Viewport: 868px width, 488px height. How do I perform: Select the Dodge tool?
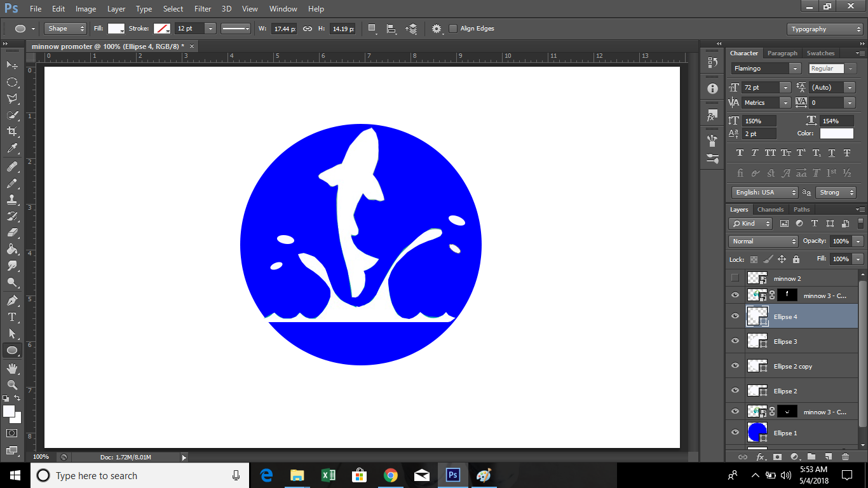(x=12, y=282)
